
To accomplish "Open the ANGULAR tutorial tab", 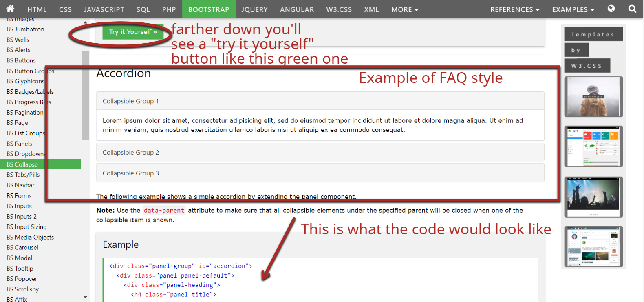I will click(297, 9).
